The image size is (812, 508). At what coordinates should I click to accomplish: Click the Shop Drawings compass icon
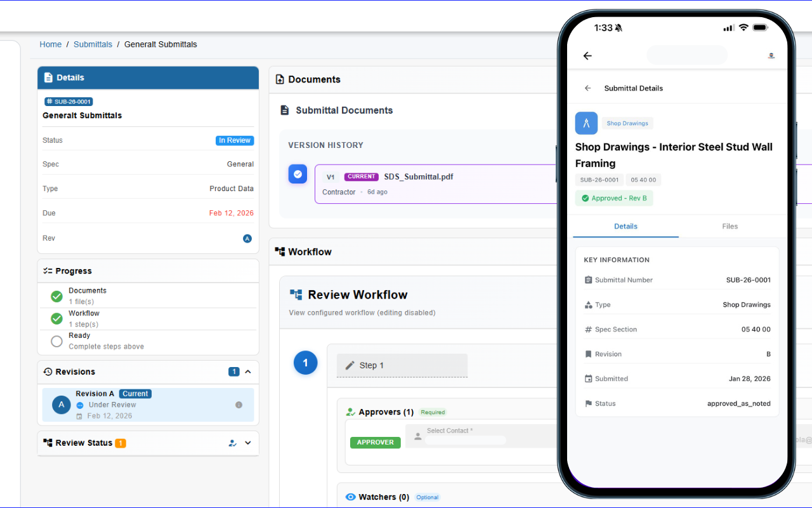586,123
